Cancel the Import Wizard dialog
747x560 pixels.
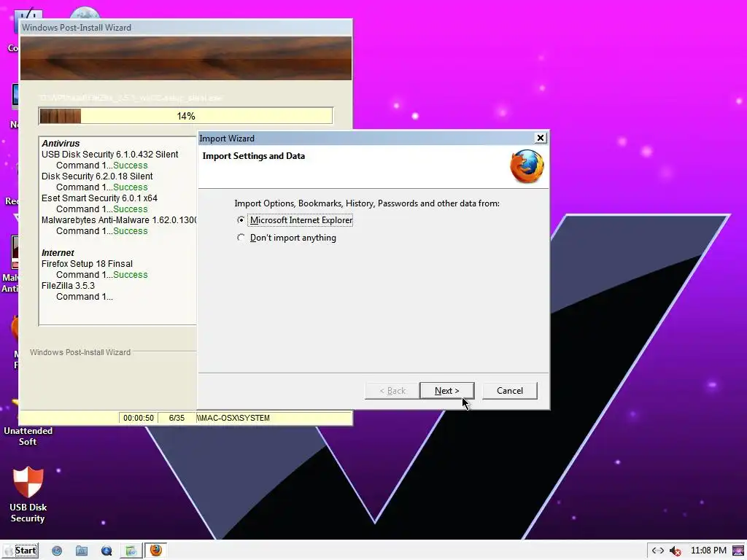tap(510, 391)
